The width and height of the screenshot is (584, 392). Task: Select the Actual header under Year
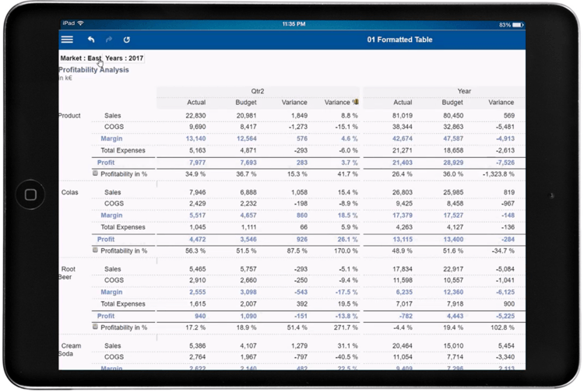(x=403, y=102)
